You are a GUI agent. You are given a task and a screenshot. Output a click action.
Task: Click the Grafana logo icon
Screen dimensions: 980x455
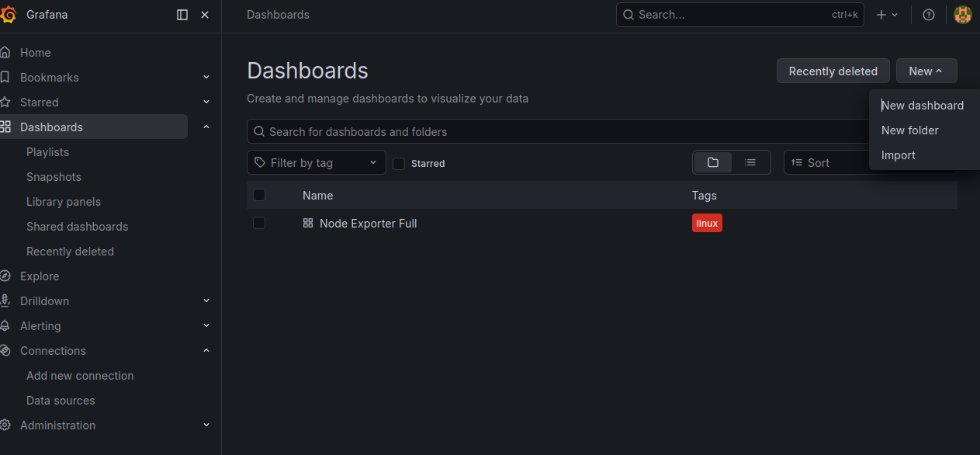click(x=8, y=15)
